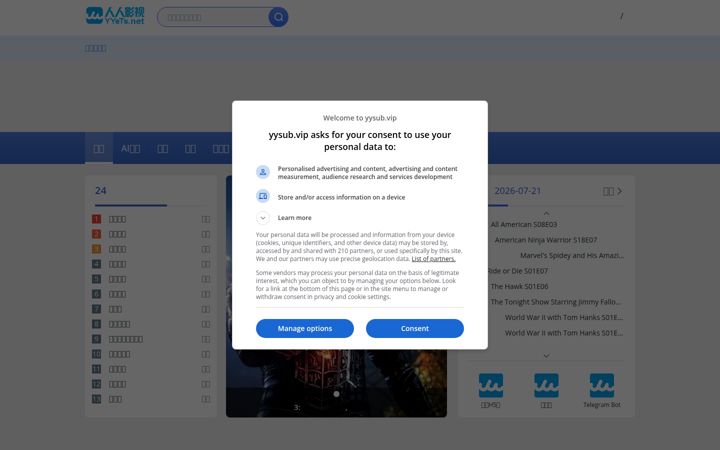Open Manage options in consent dialog
Image resolution: width=720 pixels, height=450 pixels.
tap(305, 328)
